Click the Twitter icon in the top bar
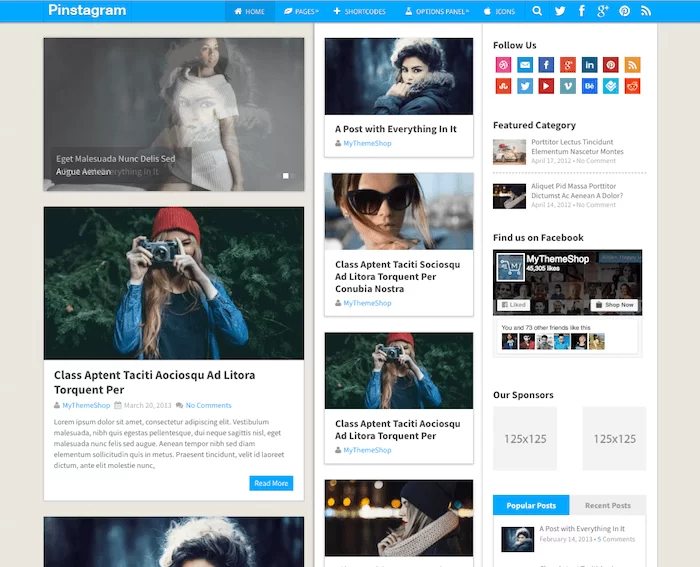Screen dimensions: 700x567 [560, 11]
